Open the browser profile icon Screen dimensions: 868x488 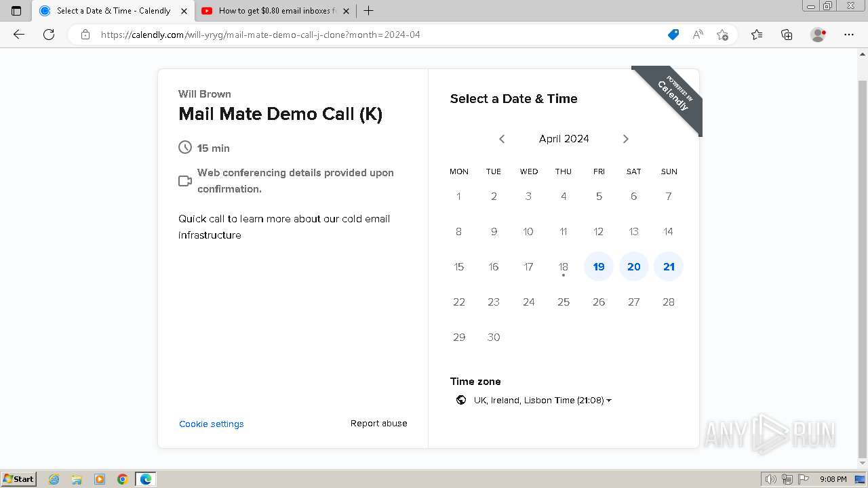click(818, 35)
